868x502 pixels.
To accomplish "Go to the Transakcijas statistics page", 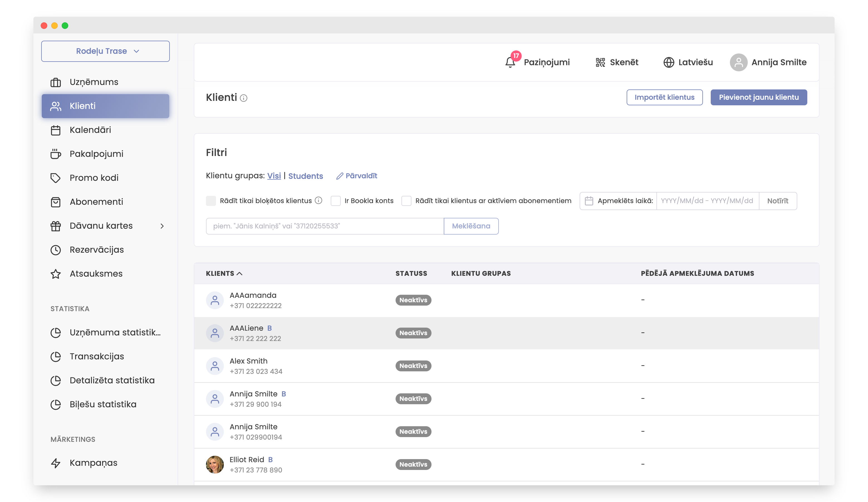I will tap(97, 356).
